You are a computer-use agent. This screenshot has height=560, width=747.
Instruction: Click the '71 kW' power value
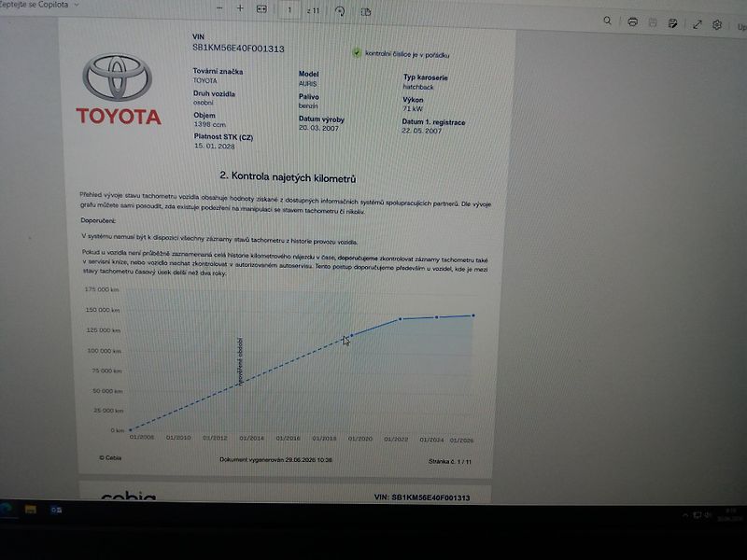pyautogui.click(x=413, y=108)
